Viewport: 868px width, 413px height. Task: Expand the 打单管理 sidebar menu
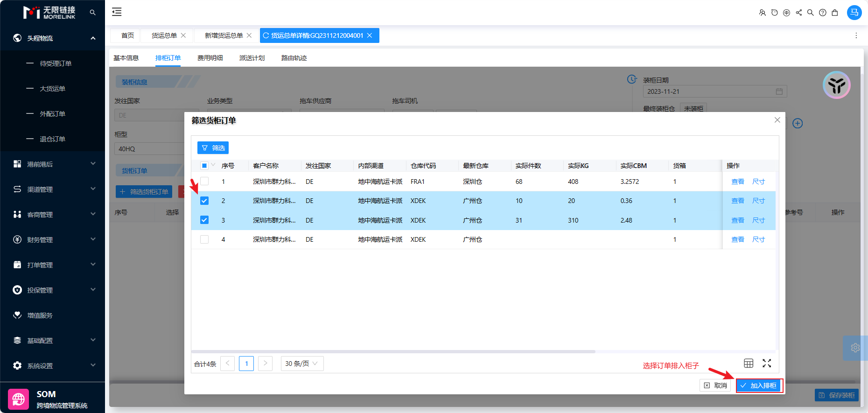52,265
